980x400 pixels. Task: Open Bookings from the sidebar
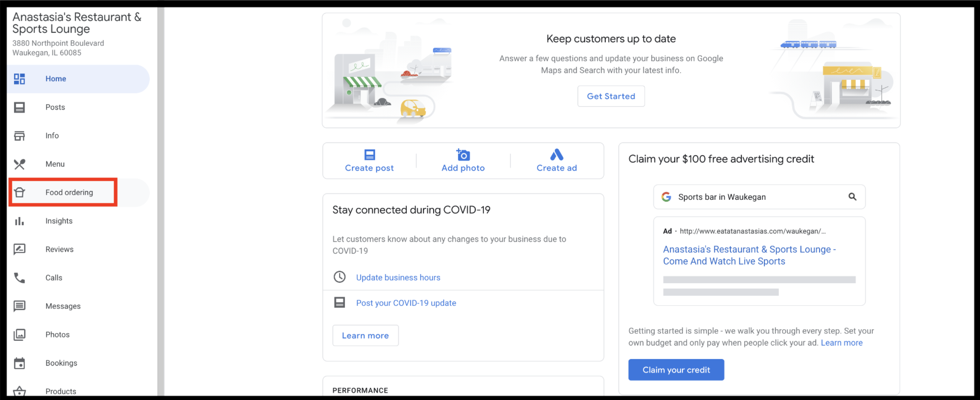click(78, 363)
